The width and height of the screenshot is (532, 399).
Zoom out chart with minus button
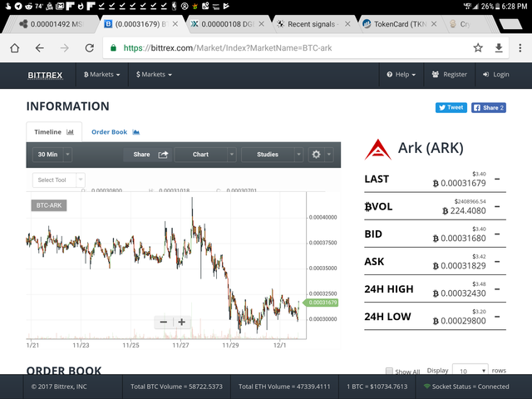[164, 322]
